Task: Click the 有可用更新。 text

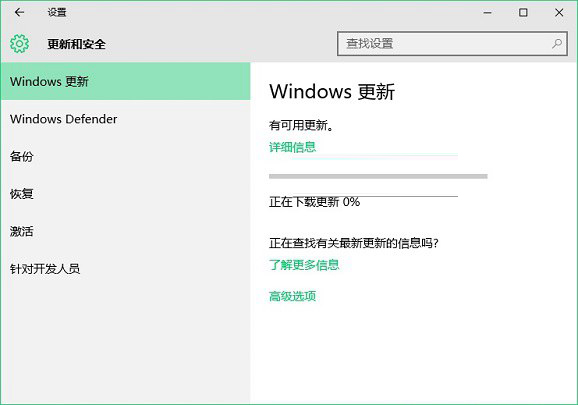Action: (301, 126)
